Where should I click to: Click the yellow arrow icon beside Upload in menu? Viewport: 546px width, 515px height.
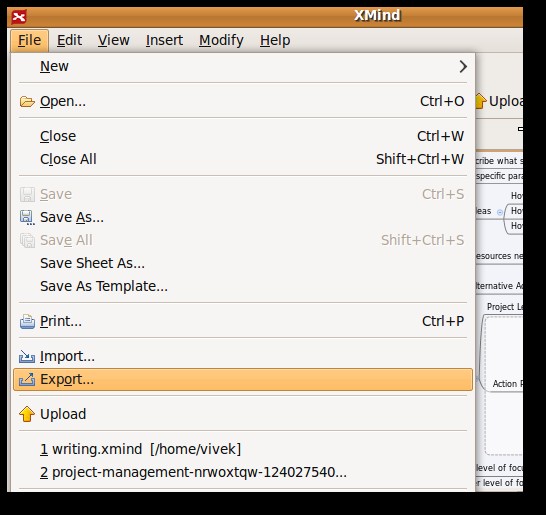[x=27, y=414]
